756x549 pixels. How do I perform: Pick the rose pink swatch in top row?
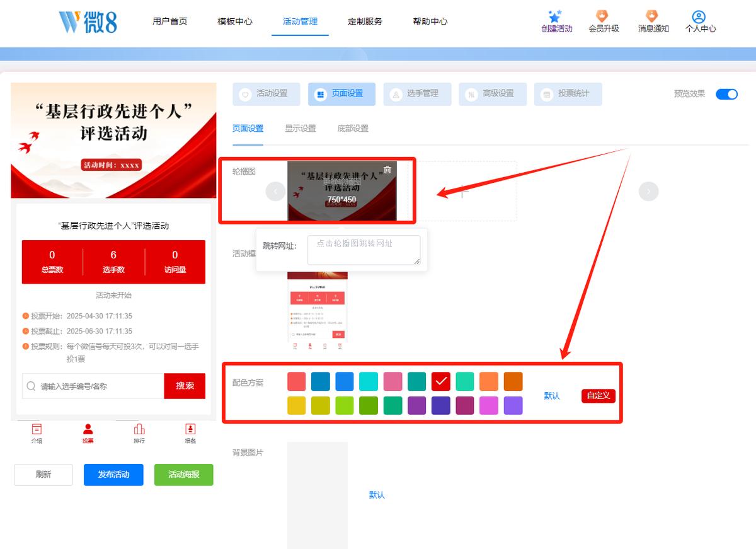tap(392, 381)
